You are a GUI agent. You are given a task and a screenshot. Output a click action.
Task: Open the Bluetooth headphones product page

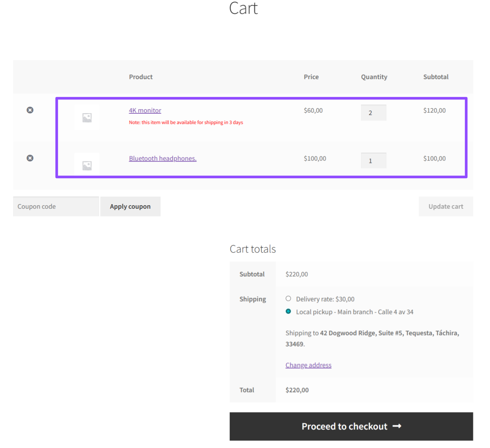(162, 158)
